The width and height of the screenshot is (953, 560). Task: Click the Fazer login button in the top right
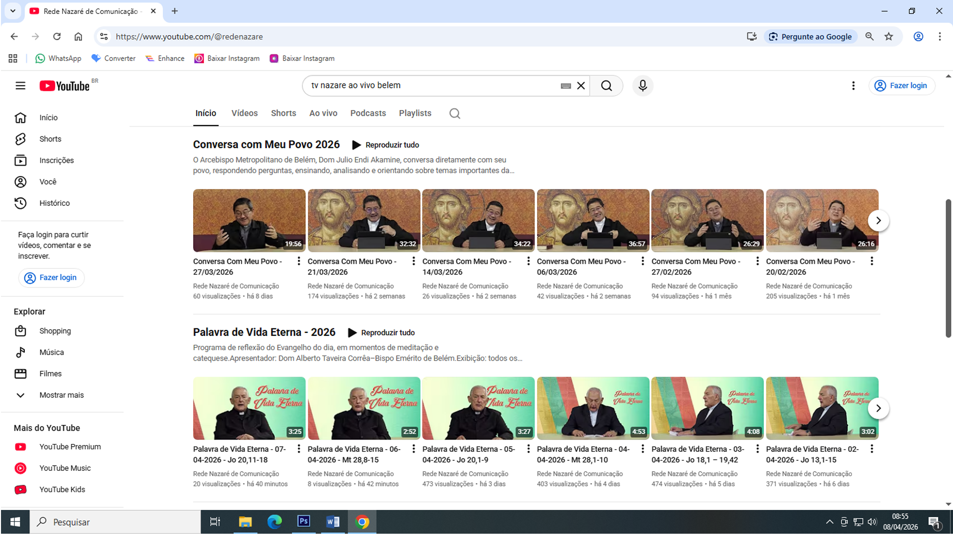(x=901, y=86)
